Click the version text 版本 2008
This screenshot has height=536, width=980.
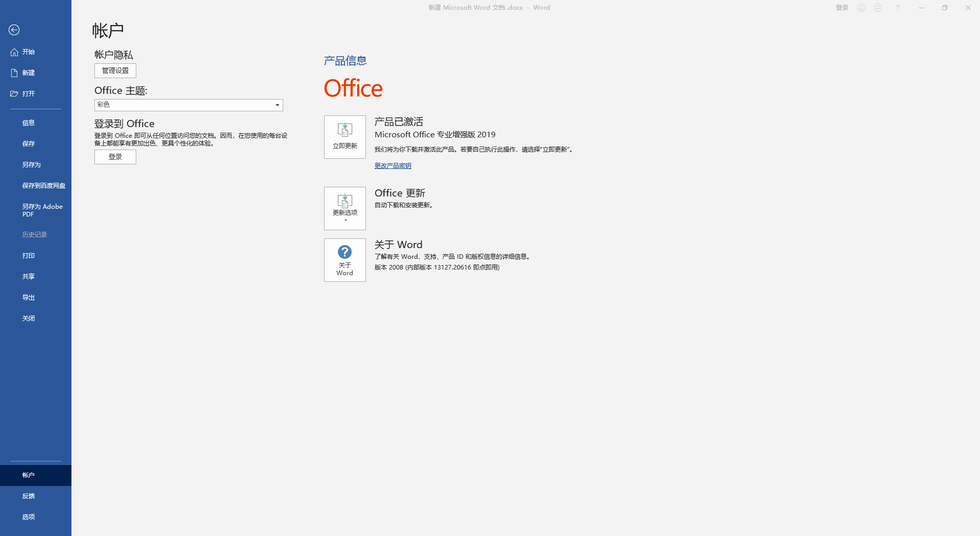(x=437, y=267)
